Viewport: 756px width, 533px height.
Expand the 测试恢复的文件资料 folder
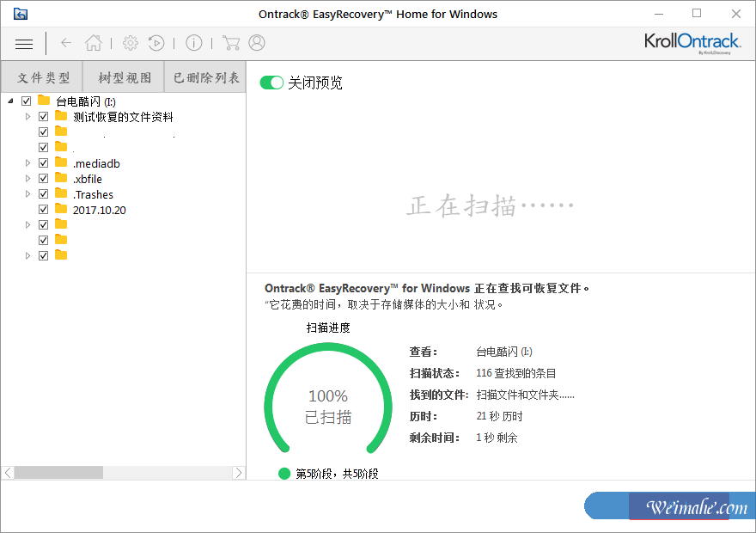tap(27, 116)
